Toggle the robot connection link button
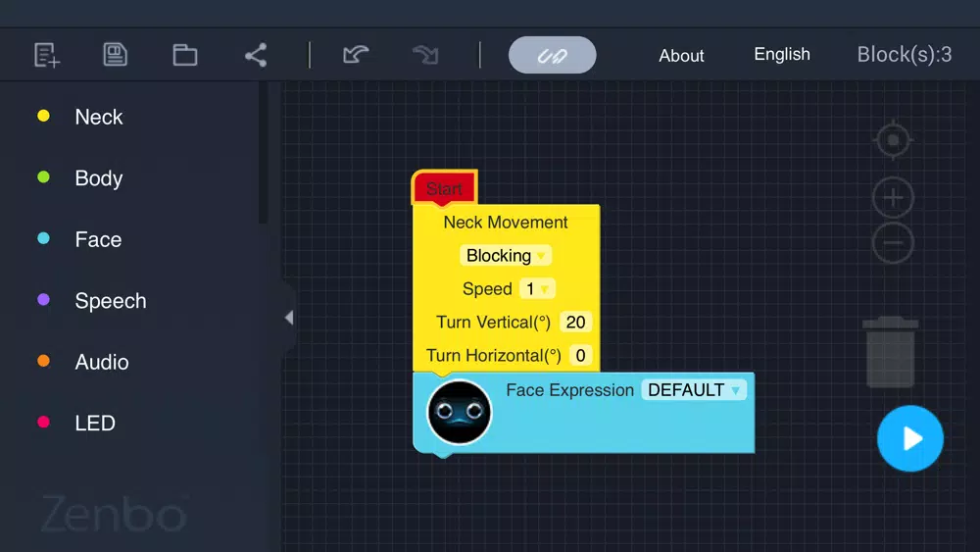 pyautogui.click(x=552, y=55)
